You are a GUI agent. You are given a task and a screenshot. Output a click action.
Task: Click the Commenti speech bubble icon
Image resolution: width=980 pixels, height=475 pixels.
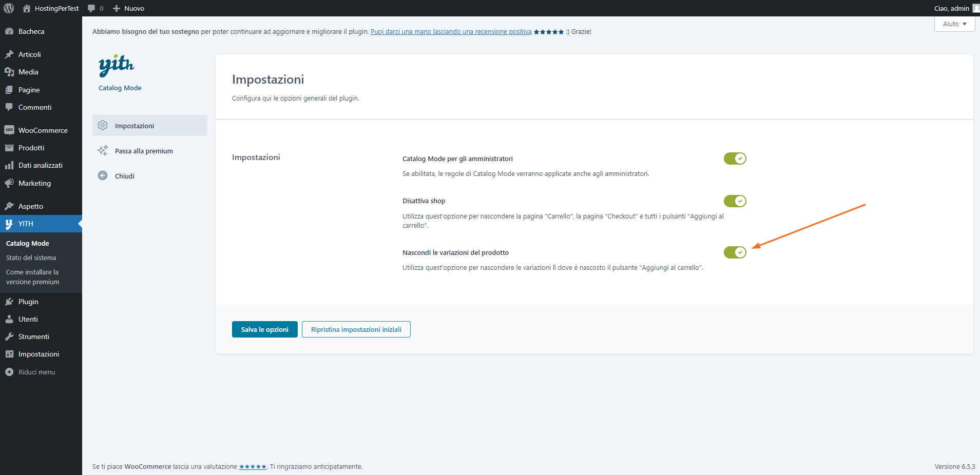pos(9,107)
